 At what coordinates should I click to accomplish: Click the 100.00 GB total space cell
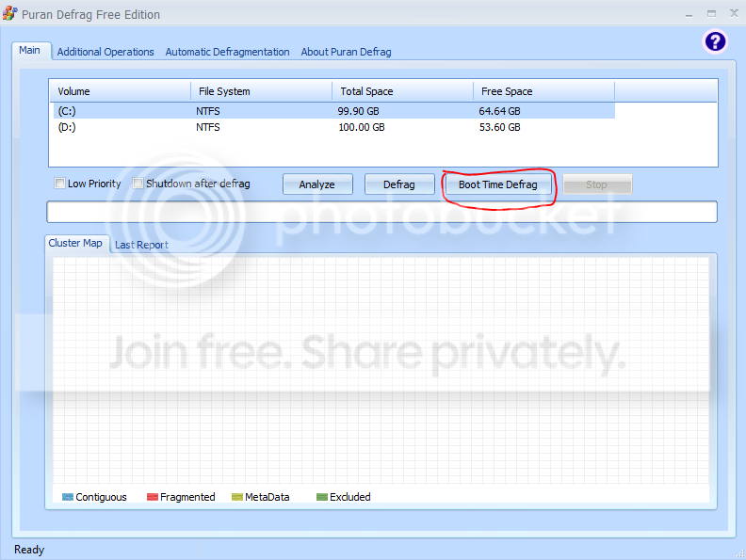point(362,127)
